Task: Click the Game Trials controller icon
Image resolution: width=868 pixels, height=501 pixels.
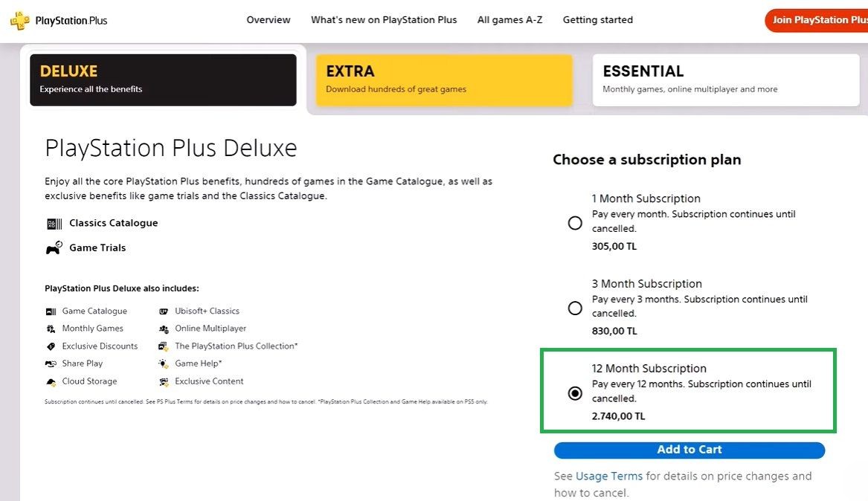Action: (x=54, y=248)
